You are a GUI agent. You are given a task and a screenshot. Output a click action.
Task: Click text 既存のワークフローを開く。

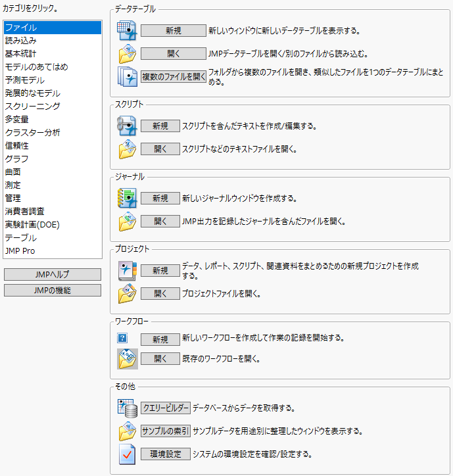click(222, 359)
